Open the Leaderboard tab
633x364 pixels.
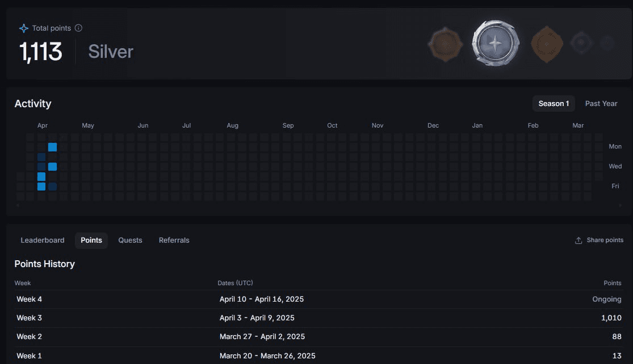43,240
